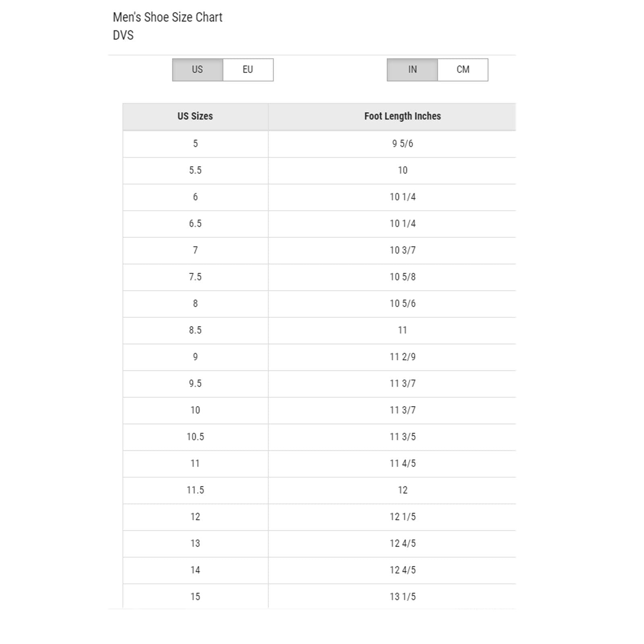
Task: Click the 12 1/5 foot length cell
Action: (x=402, y=517)
